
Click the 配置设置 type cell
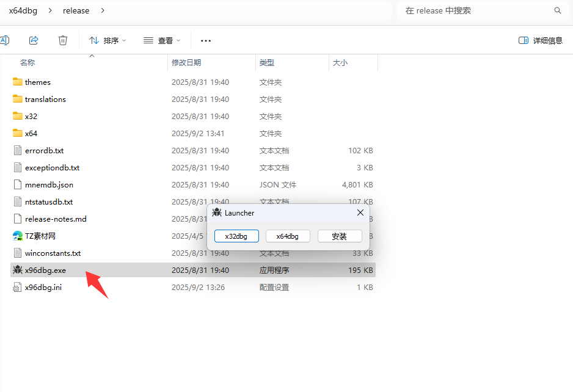[274, 288]
